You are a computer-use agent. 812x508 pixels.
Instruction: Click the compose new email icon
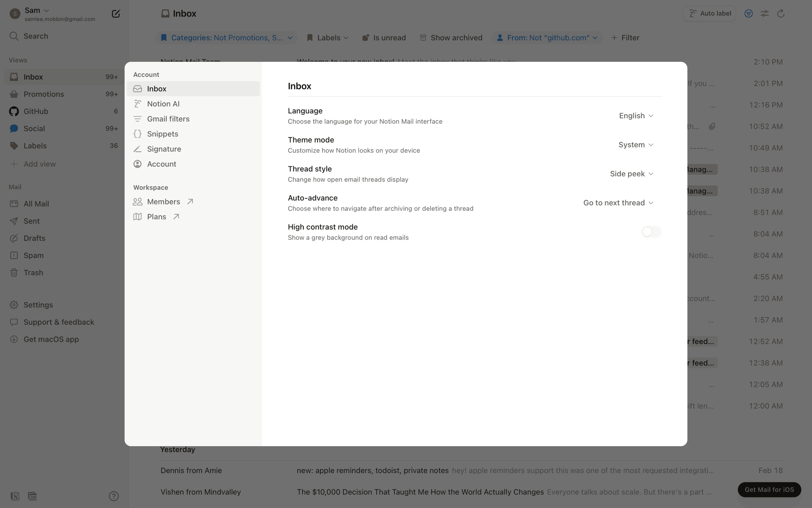pos(115,14)
